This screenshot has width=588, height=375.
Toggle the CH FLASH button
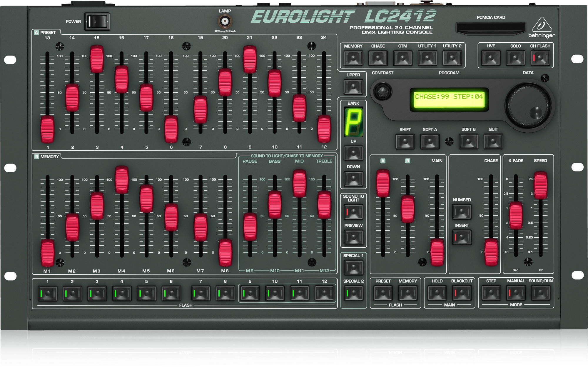540,58
